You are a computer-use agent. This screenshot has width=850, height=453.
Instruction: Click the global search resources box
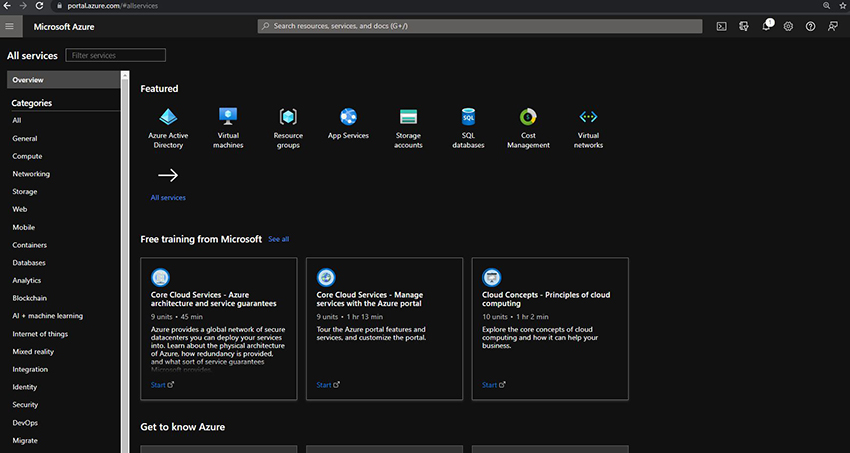pos(480,27)
